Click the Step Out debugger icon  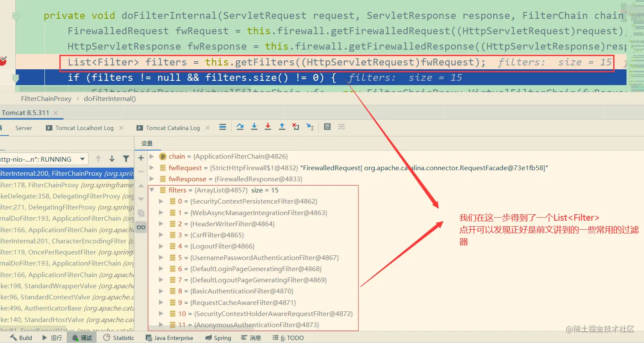point(282,127)
